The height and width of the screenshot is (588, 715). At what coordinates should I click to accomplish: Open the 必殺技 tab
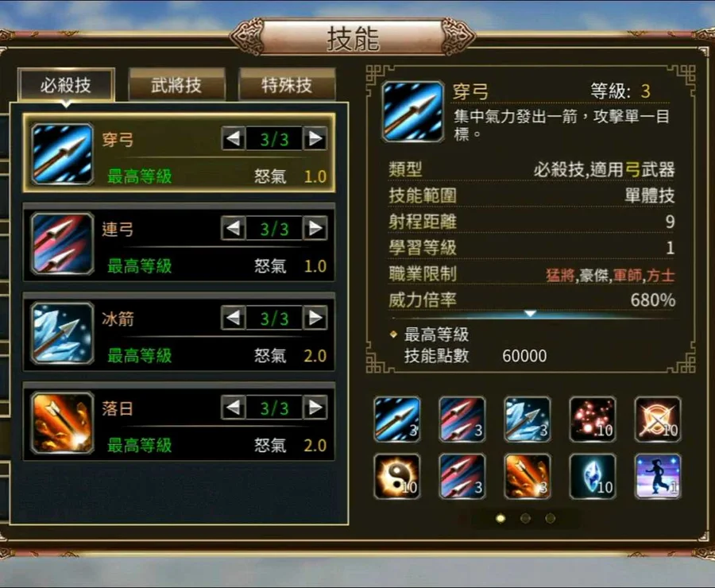tap(66, 85)
